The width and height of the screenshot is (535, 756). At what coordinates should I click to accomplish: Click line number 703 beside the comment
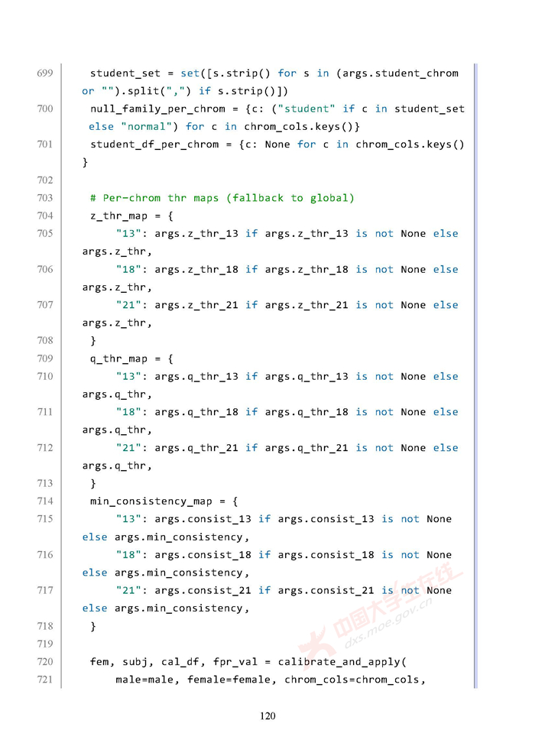(44, 198)
